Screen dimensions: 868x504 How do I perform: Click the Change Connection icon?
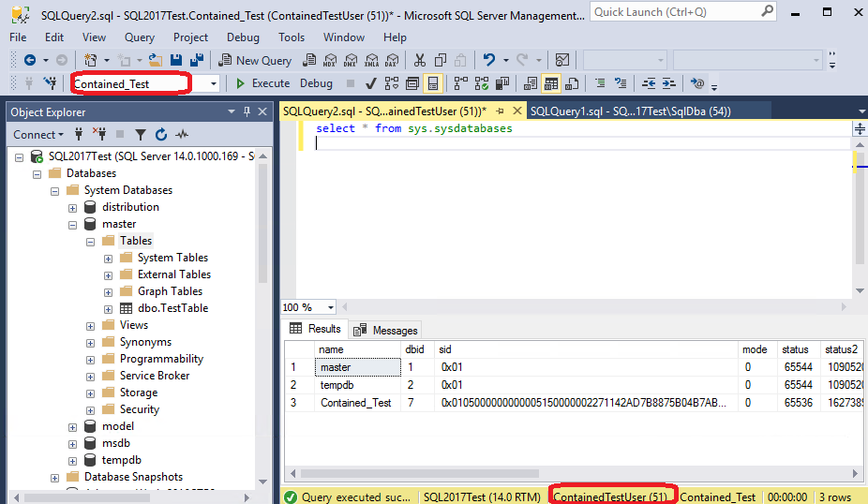(x=51, y=83)
